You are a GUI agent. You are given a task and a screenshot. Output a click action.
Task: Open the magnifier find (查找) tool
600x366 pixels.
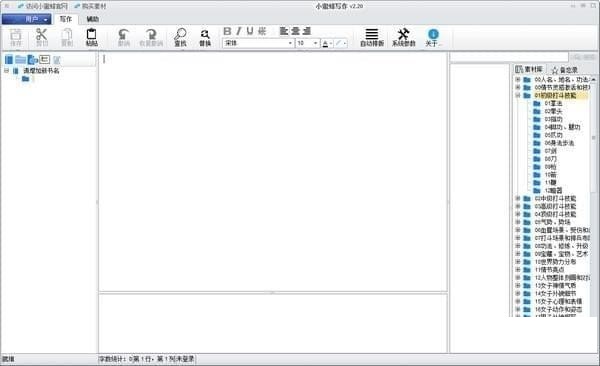pyautogui.click(x=180, y=37)
